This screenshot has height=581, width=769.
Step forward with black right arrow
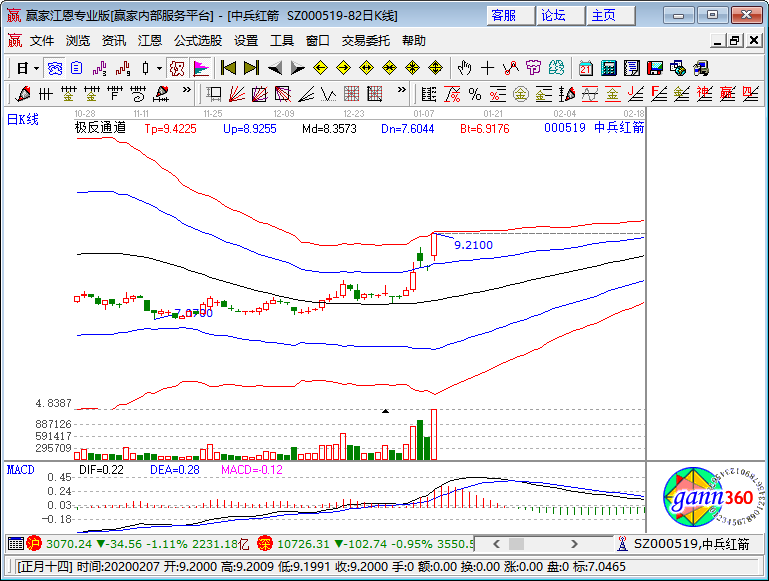coord(297,68)
